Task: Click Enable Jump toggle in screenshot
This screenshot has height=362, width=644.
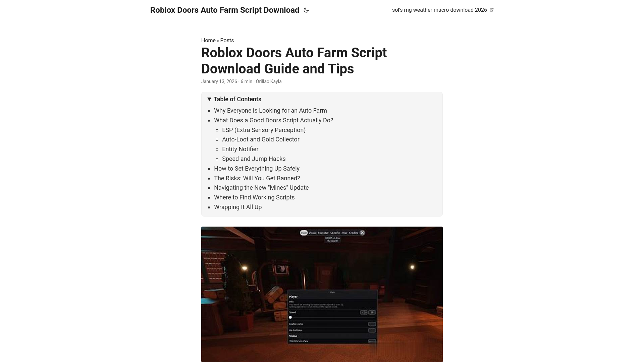Action: click(372, 324)
